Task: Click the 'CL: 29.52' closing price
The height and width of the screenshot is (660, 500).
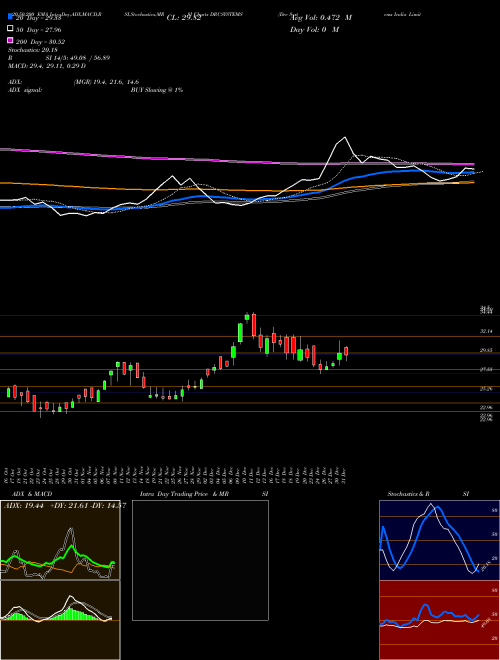Action: (183, 18)
